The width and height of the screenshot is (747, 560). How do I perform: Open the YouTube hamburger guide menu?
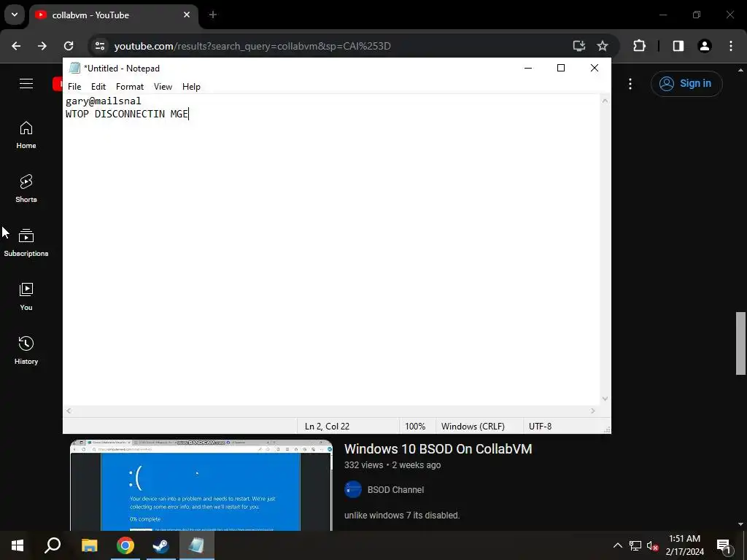point(26,84)
